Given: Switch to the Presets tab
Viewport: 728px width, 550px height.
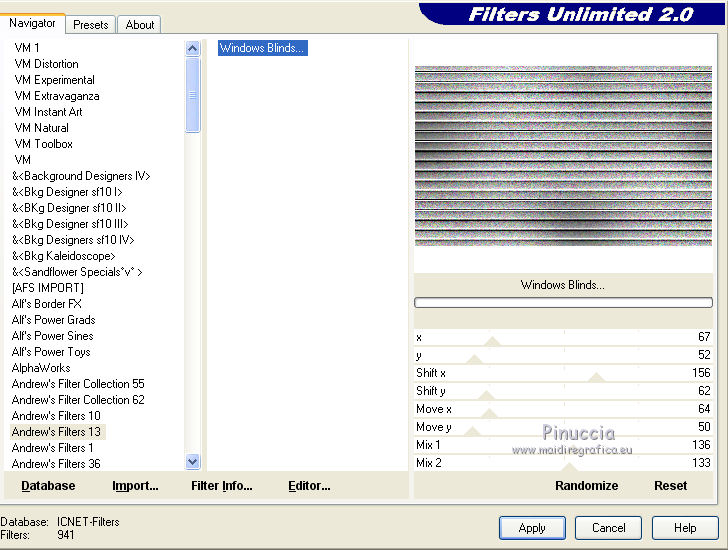Looking at the screenshot, I should 90,25.
